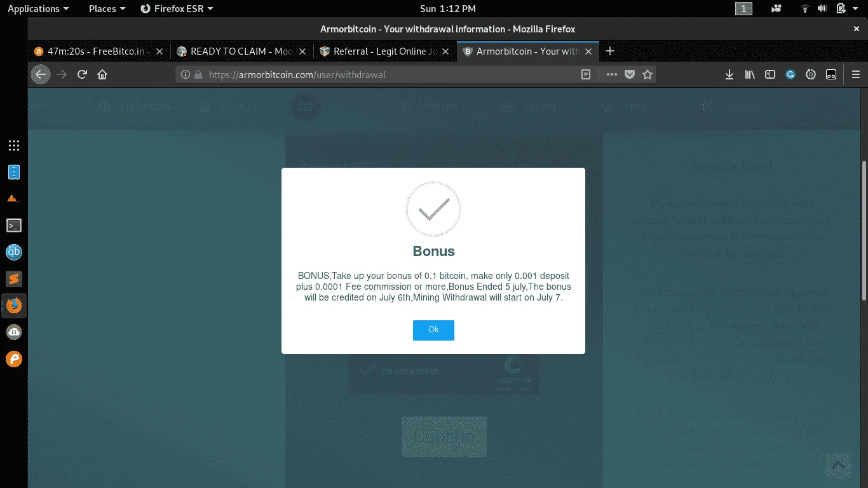868x488 pixels.
Task: Open Firefox hamburger menu
Action: pyautogui.click(x=855, y=74)
